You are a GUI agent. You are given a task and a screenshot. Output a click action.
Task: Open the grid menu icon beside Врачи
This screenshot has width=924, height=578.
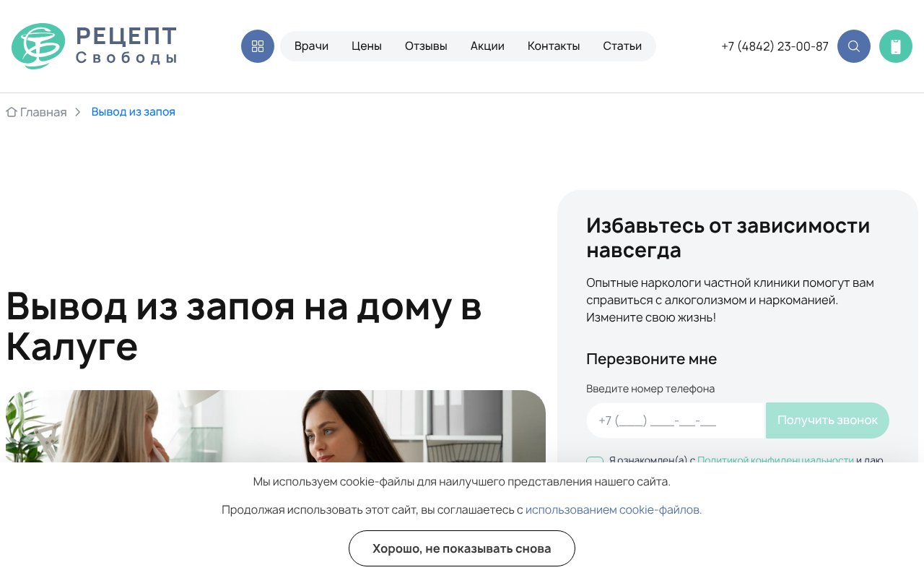[x=258, y=46]
